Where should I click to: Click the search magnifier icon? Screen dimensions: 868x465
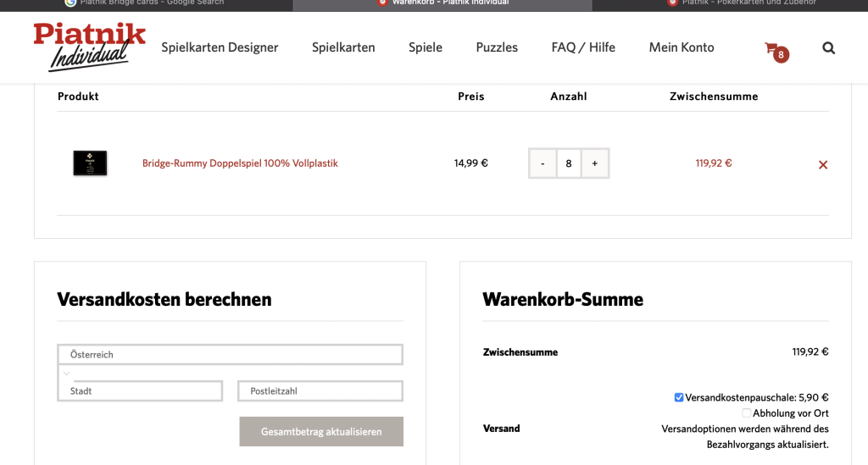point(828,48)
